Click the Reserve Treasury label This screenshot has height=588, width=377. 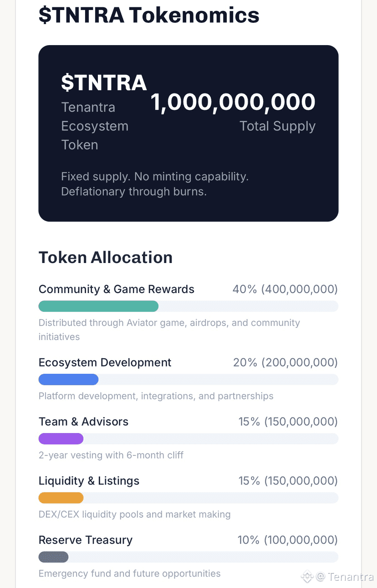click(x=86, y=540)
